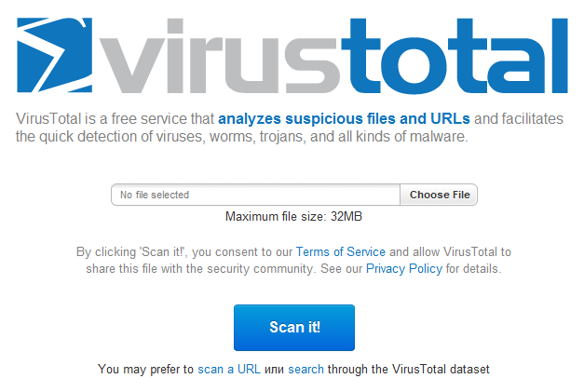Click the gray "virus" wordmark in logo
The width and height of the screenshot is (584, 392).
tap(220, 56)
